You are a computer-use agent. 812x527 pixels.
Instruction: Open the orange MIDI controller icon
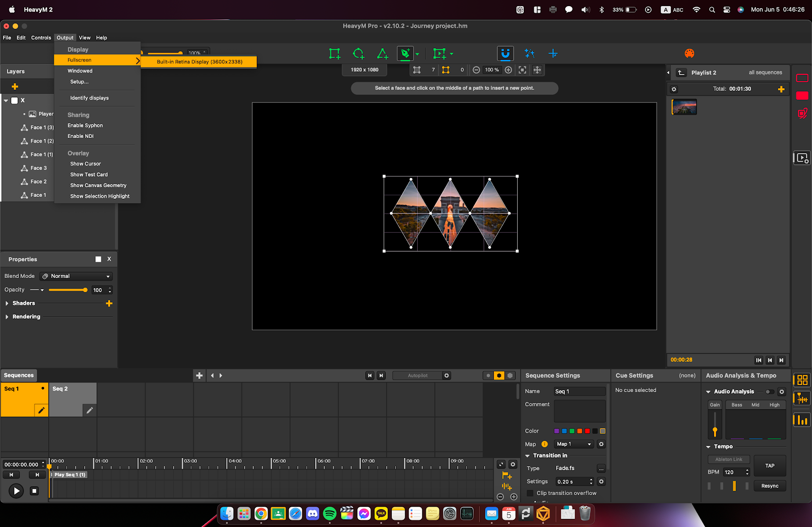pyautogui.click(x=689, y=53)
